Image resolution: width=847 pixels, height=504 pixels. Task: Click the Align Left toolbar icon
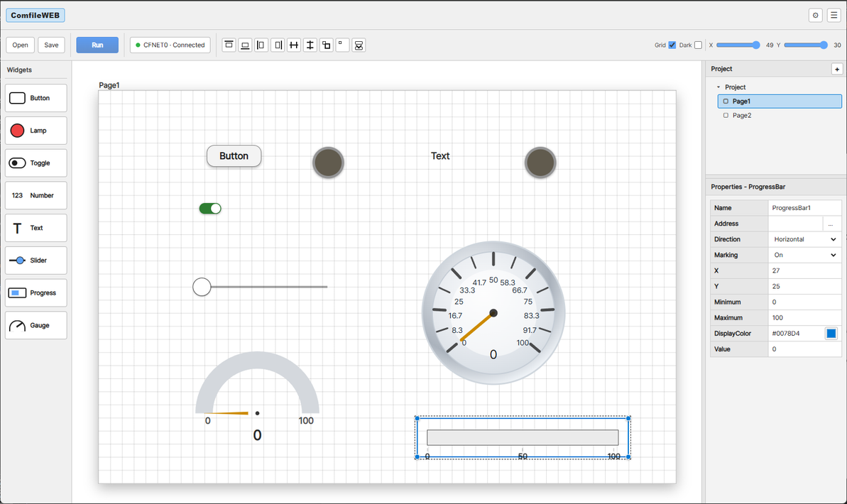[261, 45]
